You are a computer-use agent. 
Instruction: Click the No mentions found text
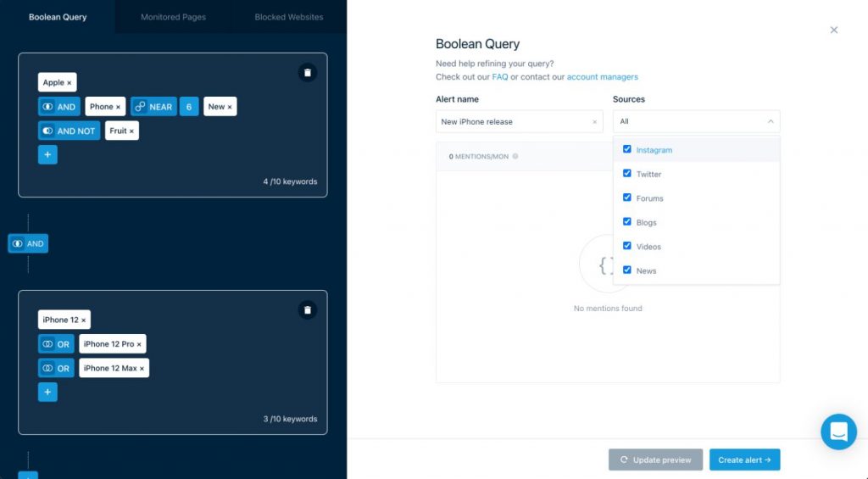point(608,309)
